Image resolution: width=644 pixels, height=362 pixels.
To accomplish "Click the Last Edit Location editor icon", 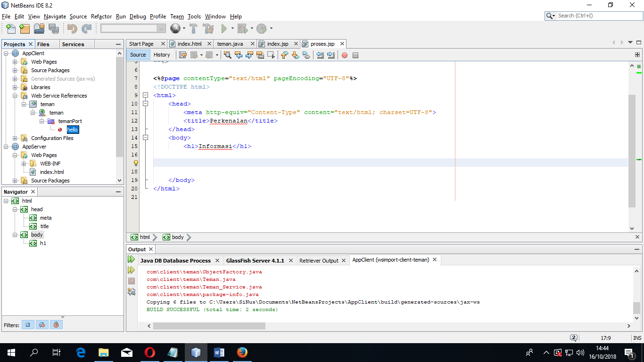I will coord(183,55).
